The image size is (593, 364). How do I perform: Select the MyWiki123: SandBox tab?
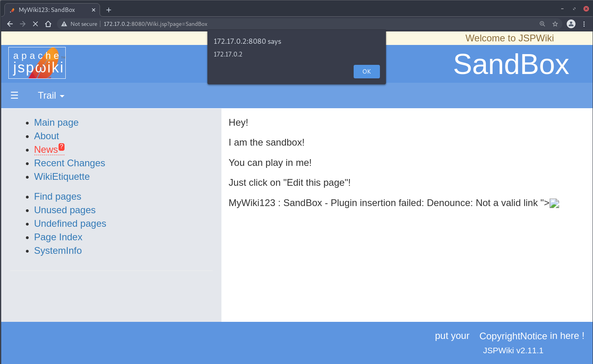pyautogui.click(x=47, y=10)
